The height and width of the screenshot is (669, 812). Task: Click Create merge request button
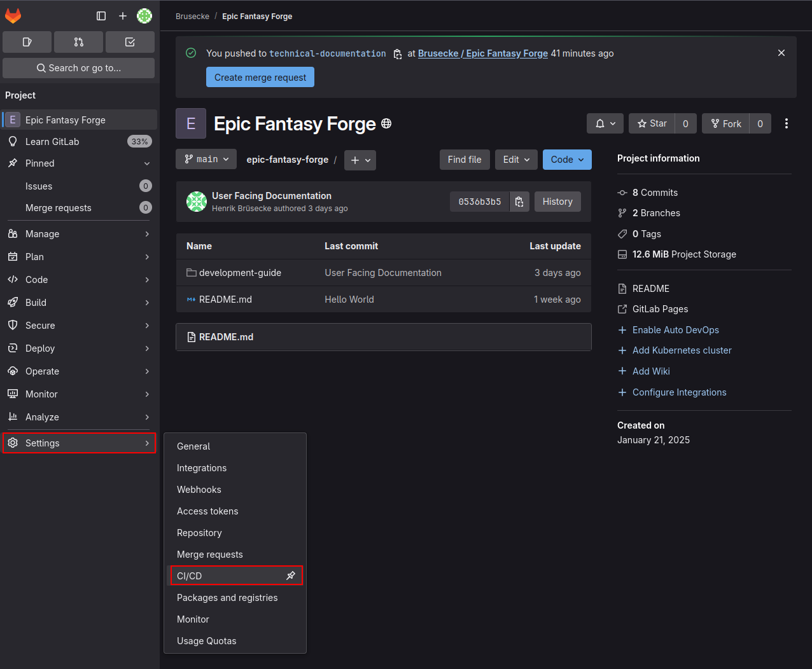click(x=260, y=78)
